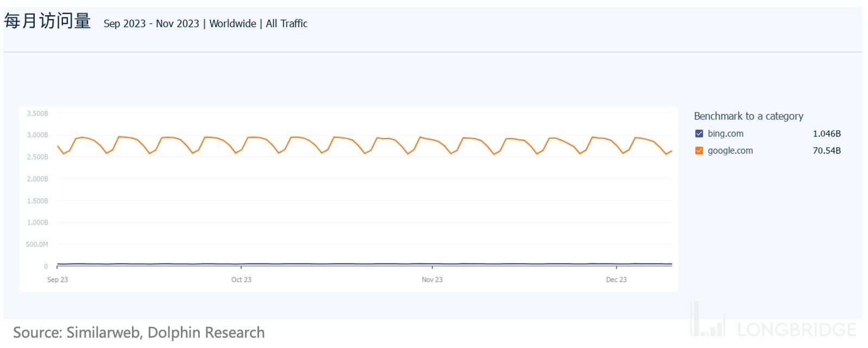
Task: Click the Oct 23 axis tick label
Action: tap(241, 279)
